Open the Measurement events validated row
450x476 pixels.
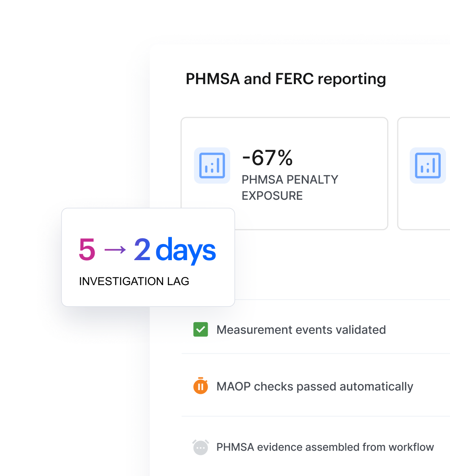316,329
